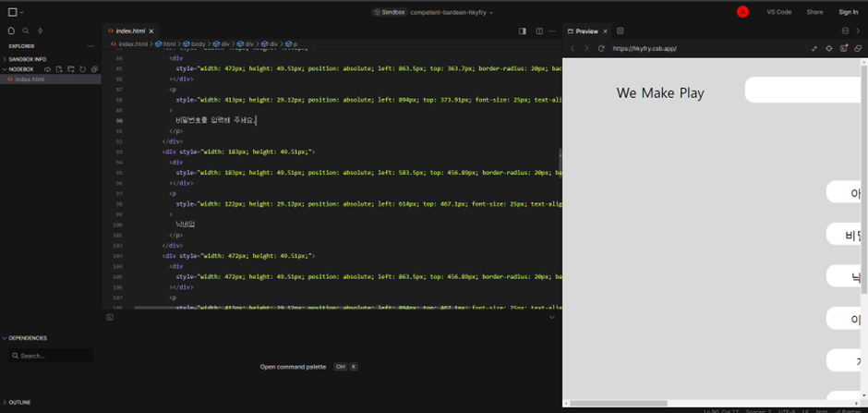Click the red user avatar
Viewport: 868px width, 413px height.
[743, 12]
